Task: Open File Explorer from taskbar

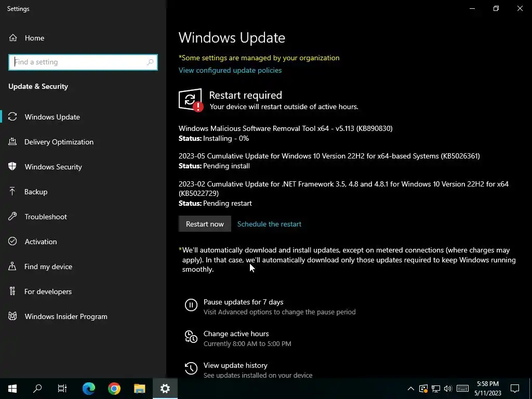Action: (139, 389)
